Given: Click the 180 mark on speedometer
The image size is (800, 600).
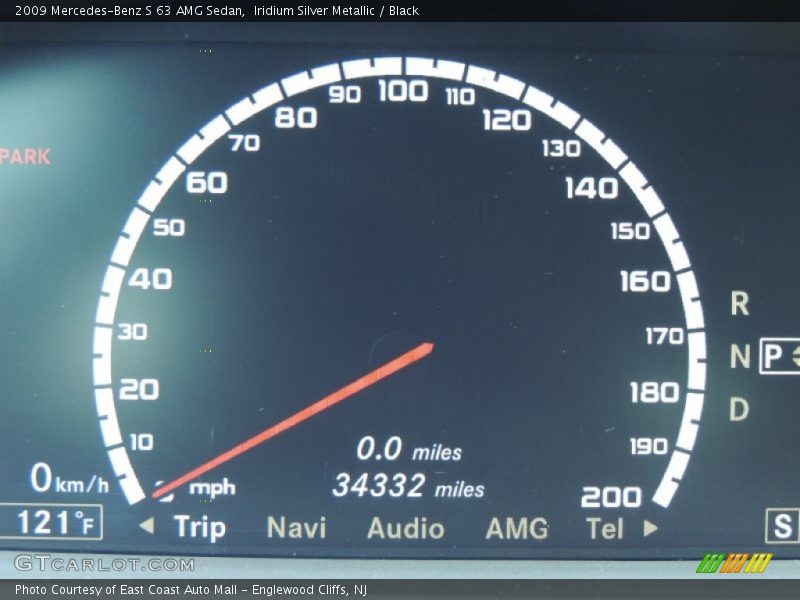Looking at the screenshot, I should click(655, 392).
